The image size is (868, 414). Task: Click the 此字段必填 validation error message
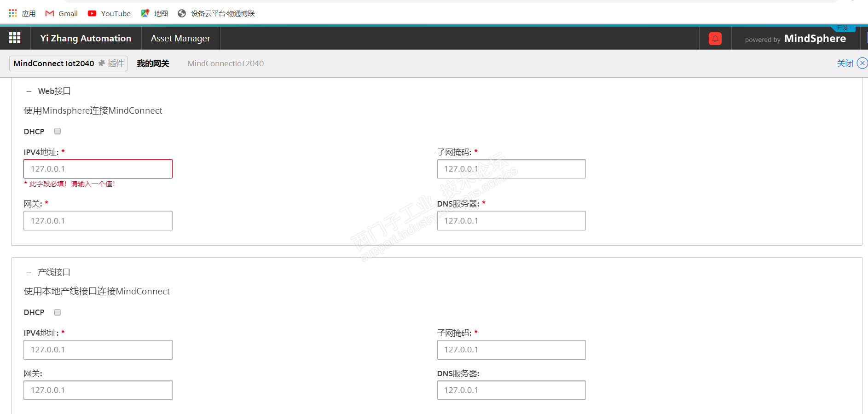[x=69, y=184]
